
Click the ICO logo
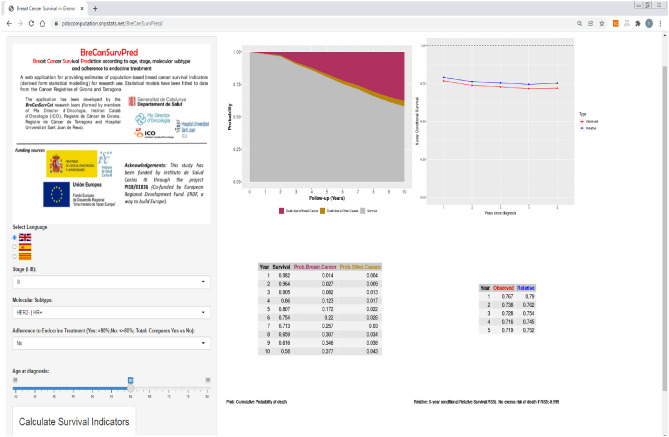pos(154,133)
